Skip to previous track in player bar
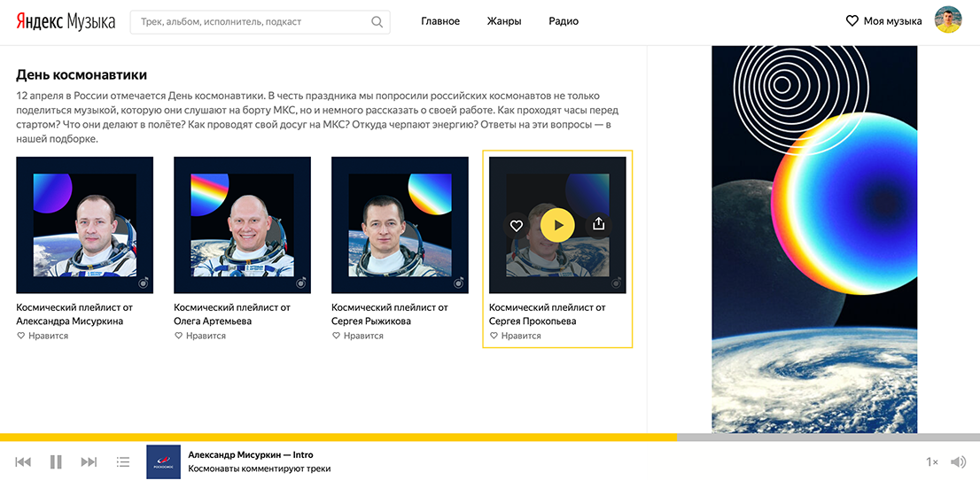Screen dimensions: 980x480 23,462
